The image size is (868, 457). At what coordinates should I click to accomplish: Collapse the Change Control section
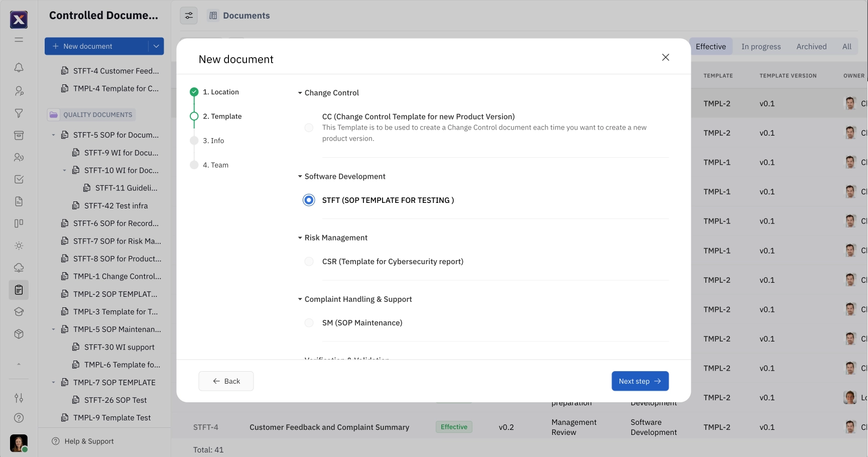(x=300, y=92)
